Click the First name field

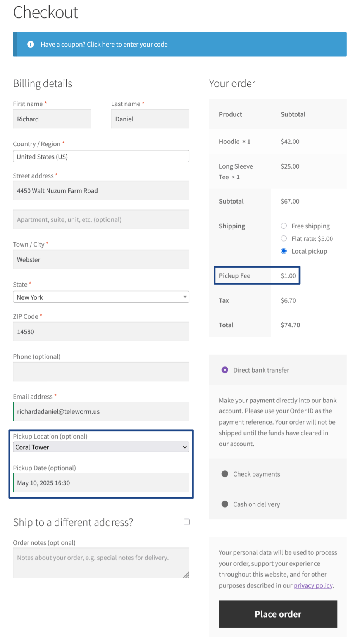point(52,119)
